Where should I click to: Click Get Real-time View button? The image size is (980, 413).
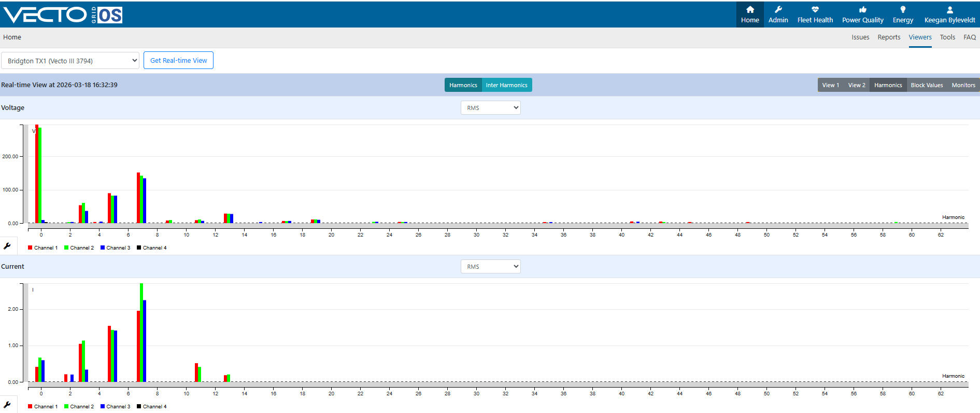point(178,60)
